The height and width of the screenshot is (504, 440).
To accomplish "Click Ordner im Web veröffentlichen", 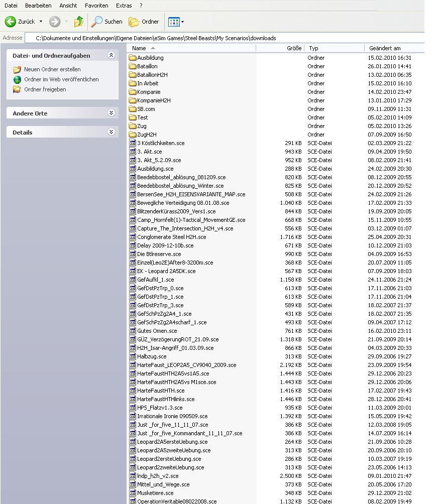I will pos(61,79).
